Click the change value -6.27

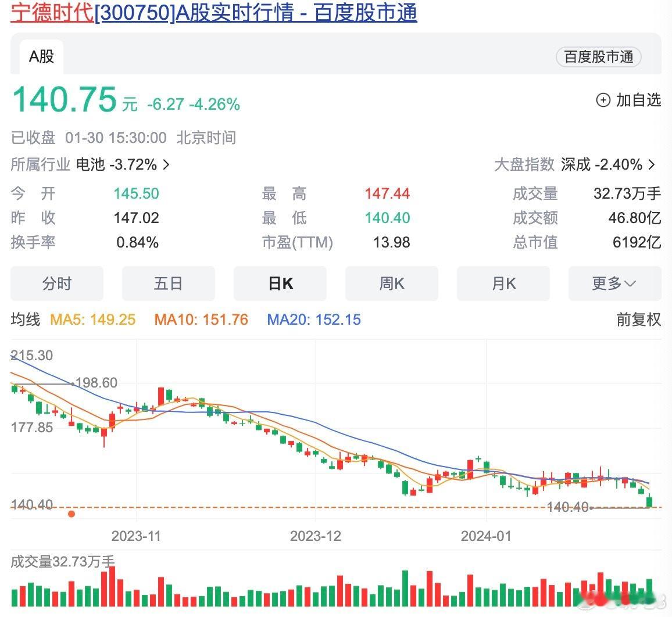pos(166,104)
